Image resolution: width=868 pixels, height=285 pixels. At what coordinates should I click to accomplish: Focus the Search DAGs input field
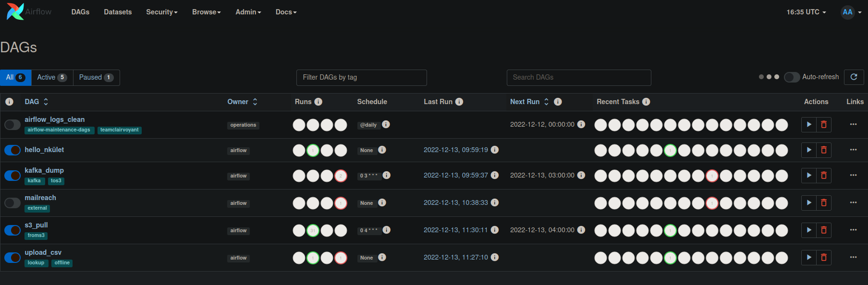tap(578, 77)
